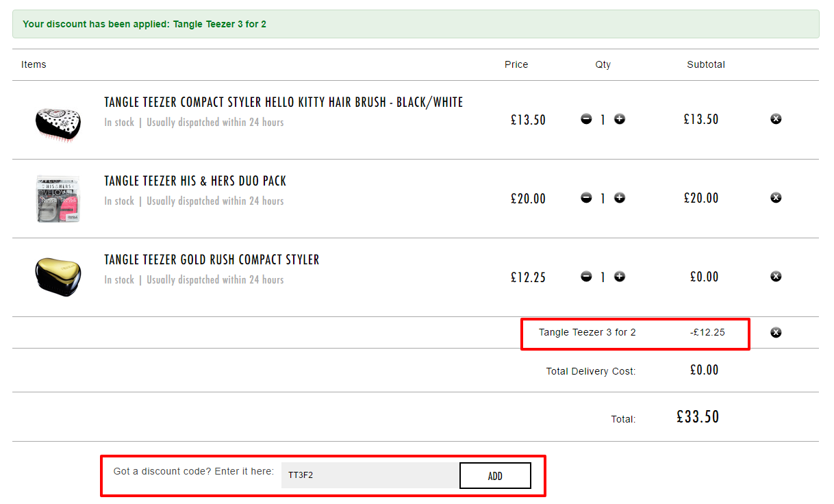Remove His & Hers Duo Pack from basket

point(776,198)
